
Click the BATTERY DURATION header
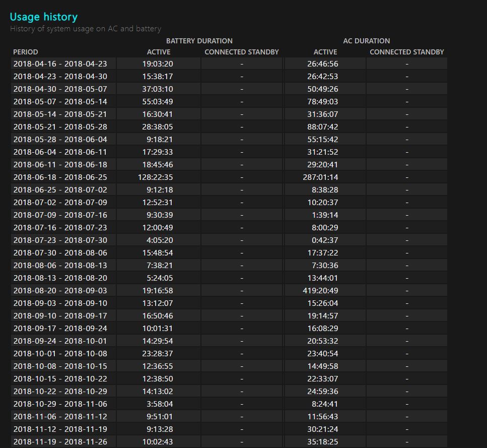coord(199,41)
